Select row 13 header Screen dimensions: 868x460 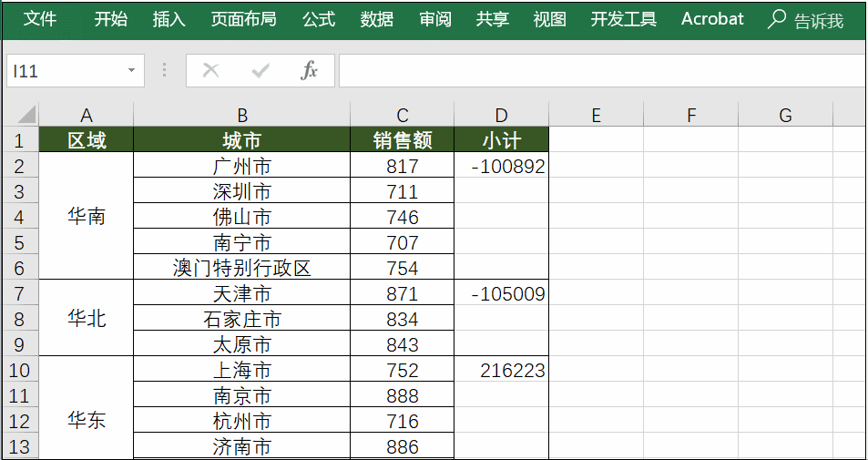[x=19, y=446]
